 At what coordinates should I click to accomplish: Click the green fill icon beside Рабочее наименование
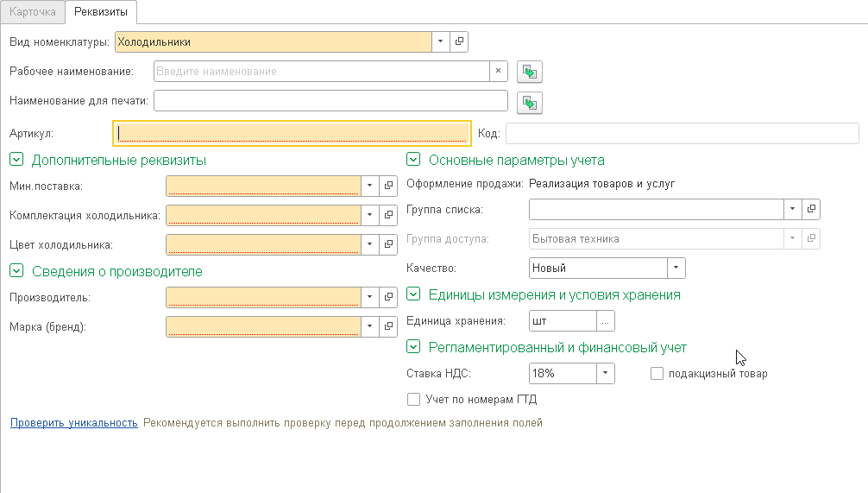[x=529, y=72]
